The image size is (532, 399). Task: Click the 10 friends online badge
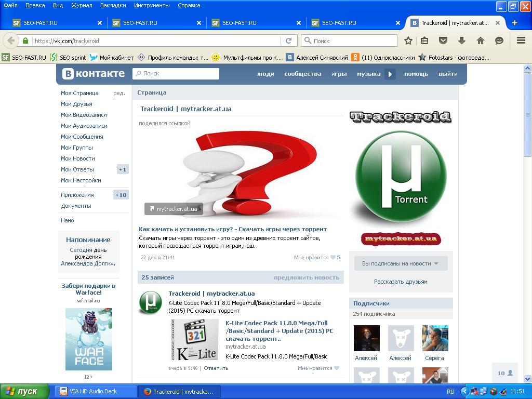point(505,373)
